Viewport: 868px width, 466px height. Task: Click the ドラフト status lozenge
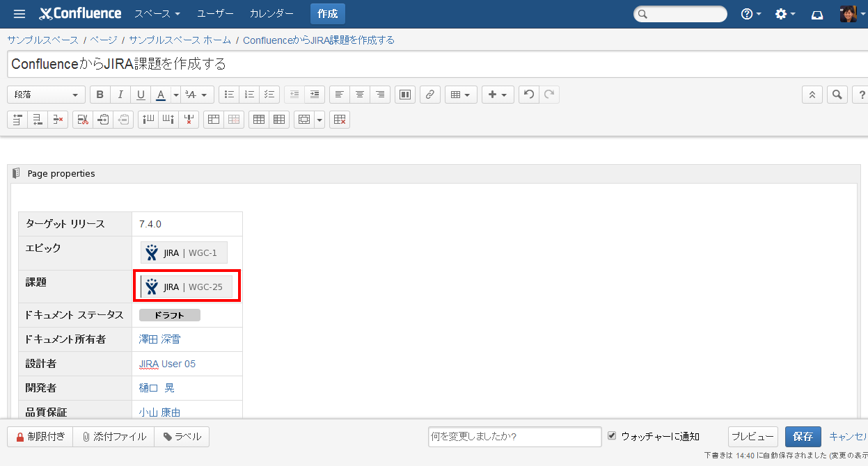click(x=170, y=315)
